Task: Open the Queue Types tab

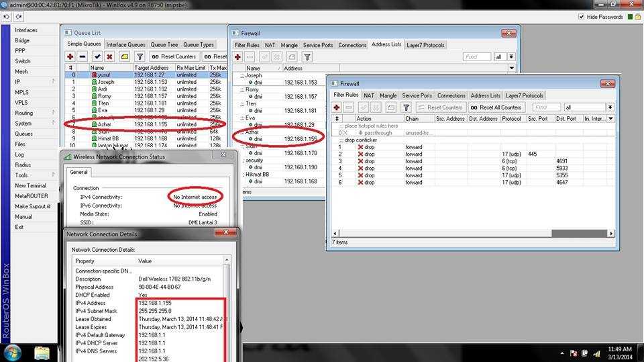Action: pos(199,44)
